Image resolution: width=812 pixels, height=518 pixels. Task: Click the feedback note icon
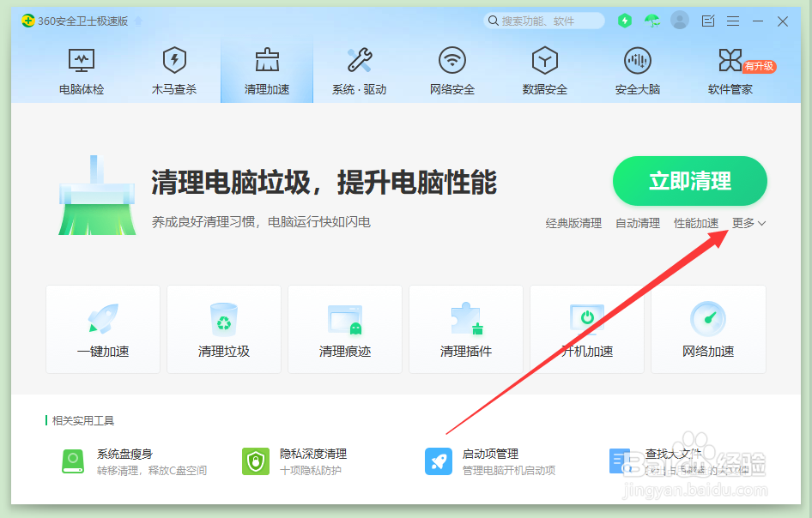point(708,21)
